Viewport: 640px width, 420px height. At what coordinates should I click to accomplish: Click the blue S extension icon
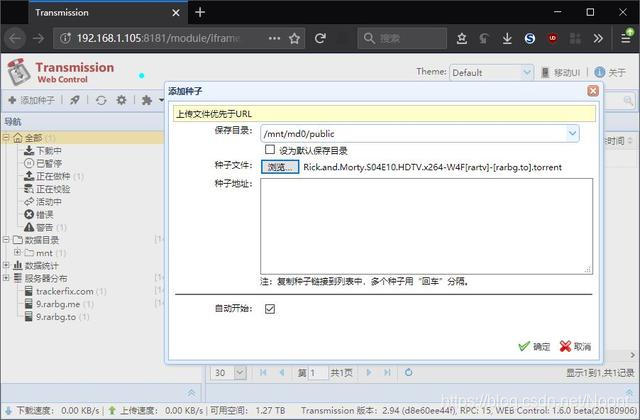tap(530, 38)
